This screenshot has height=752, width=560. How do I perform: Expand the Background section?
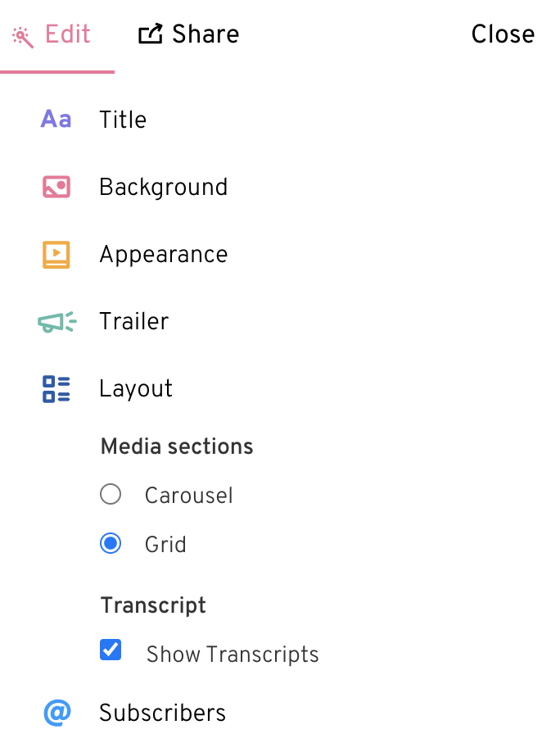coord(164,187)
